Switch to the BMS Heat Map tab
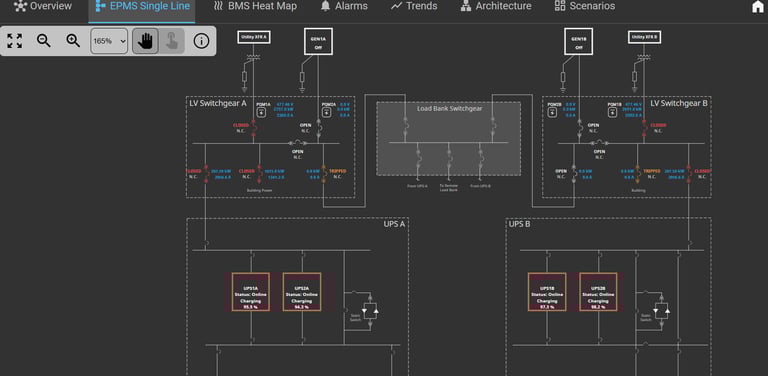Screen dimensions: 768x376 click(x=255, y=6)
